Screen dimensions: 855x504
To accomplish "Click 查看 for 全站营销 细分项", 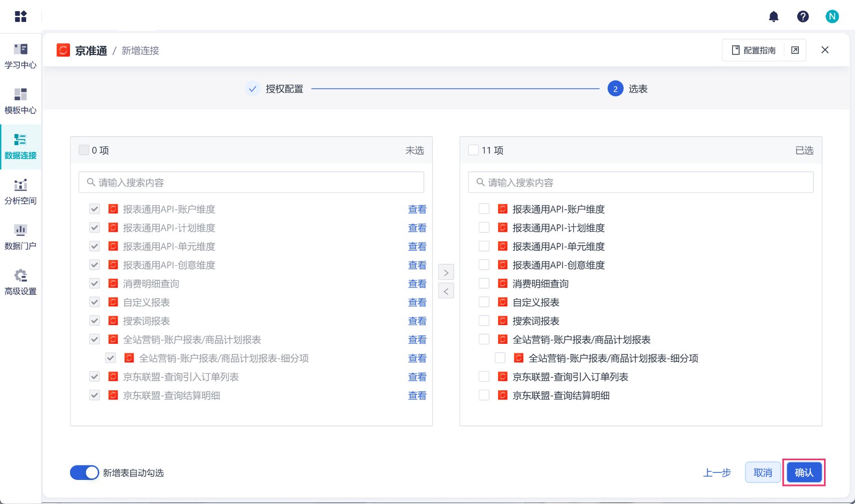I will [417, 358].
